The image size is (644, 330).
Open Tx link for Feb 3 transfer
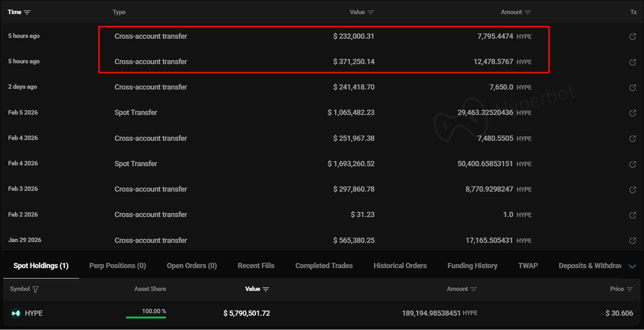(x=632, y=190)
